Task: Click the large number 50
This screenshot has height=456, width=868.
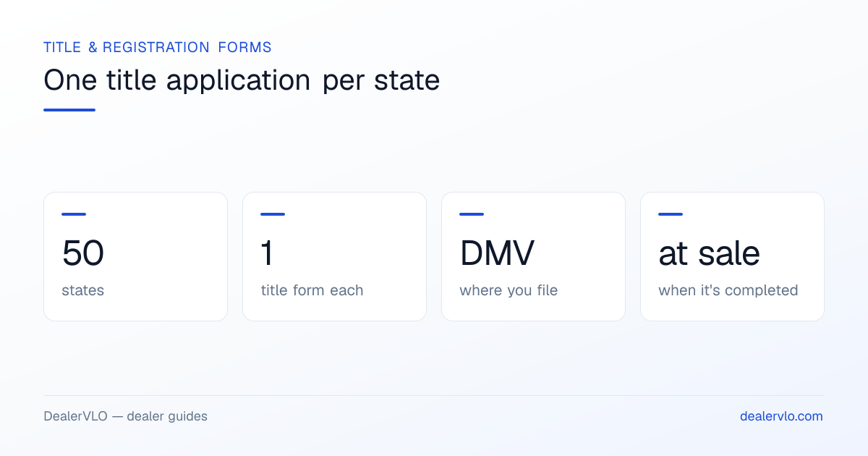Action: point(83,253)
